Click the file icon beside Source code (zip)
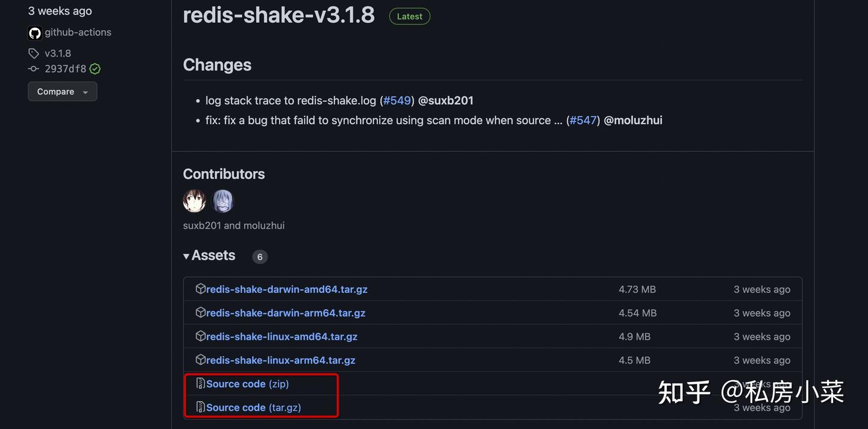 [x=201, y=383]
